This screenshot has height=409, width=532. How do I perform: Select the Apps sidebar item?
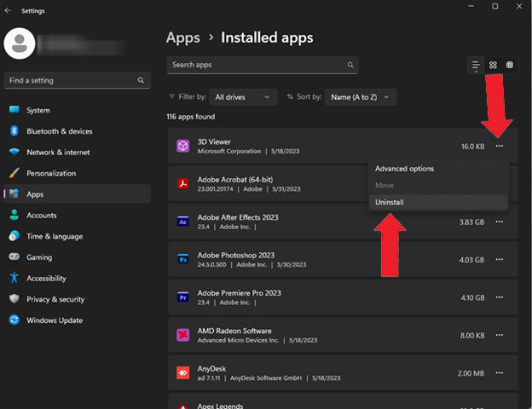(x=77, y=194)
